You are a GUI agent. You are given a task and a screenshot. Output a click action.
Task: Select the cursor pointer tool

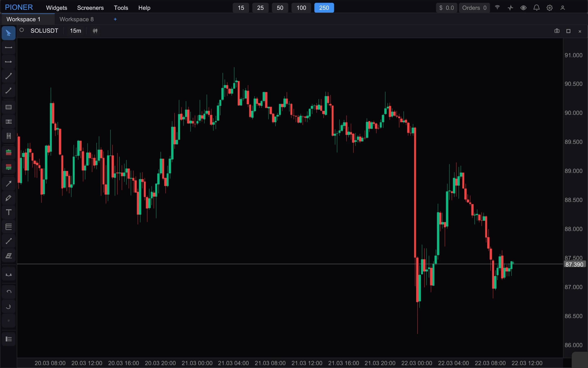pos(9,33)
